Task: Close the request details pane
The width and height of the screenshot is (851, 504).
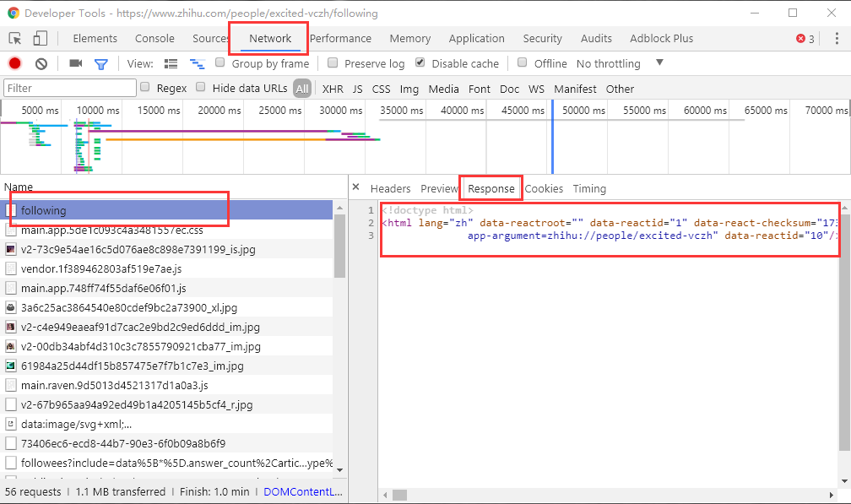Action: 356,187
